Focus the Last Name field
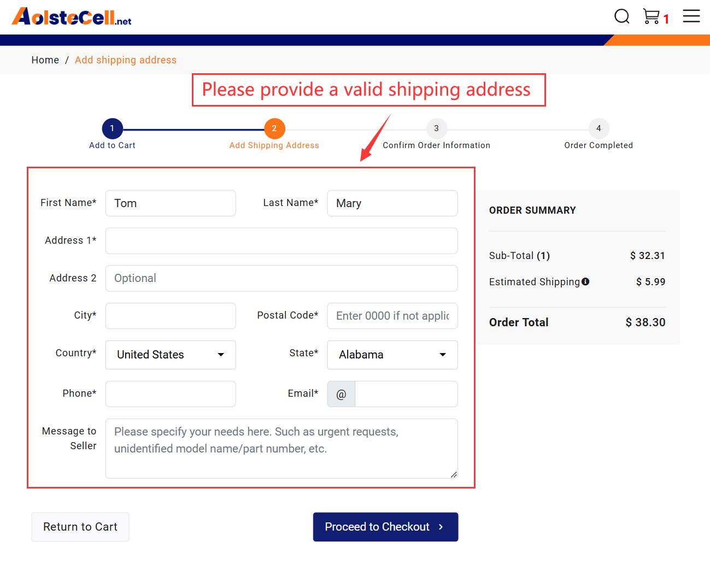 click(x=392, y=203)
